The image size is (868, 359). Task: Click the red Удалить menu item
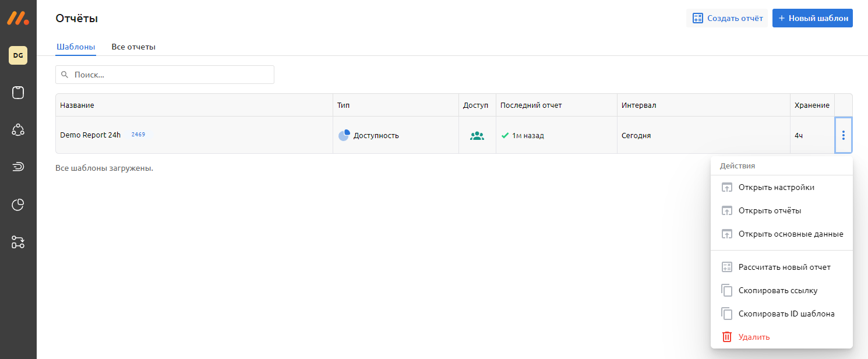point(754,337)
